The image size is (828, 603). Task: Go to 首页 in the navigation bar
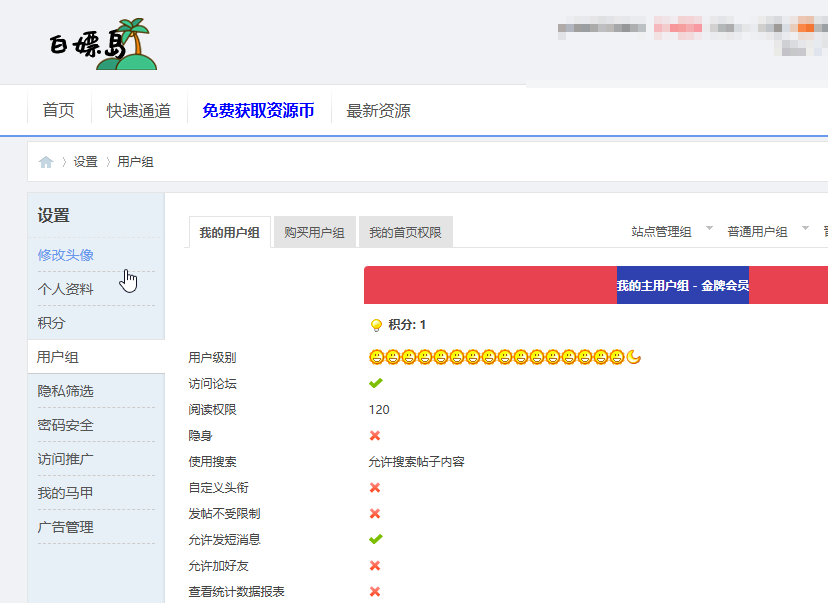click(x=59, y=110)
